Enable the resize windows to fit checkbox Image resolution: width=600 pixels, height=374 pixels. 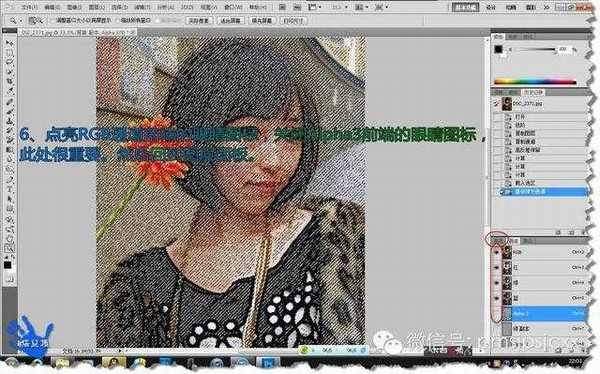pos(53,21)
